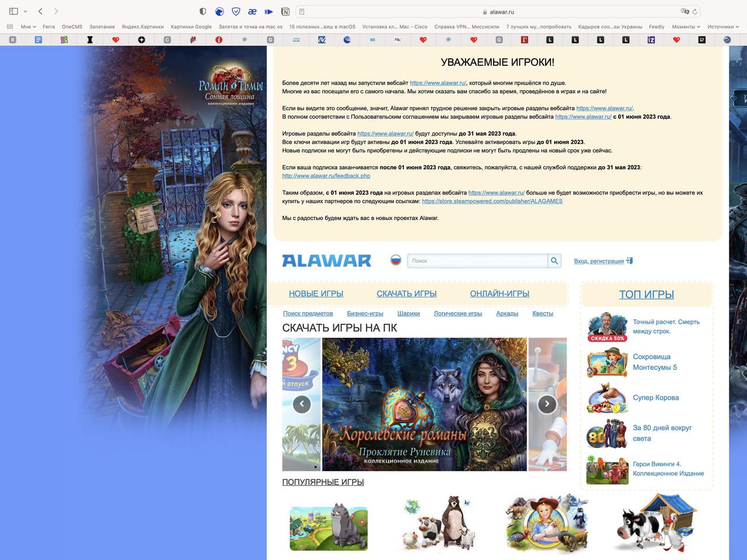Click the 'æ' extension icon
Image resolution: width=747 pixels, height=560 pixels.
(x=252, y=11)
